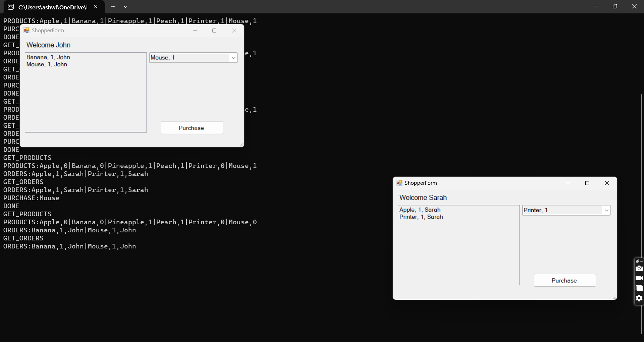The width and height of the screenshot is (644, 342).
Task: Open a new terminal tab with plus icon
Action: coord(113,6)
